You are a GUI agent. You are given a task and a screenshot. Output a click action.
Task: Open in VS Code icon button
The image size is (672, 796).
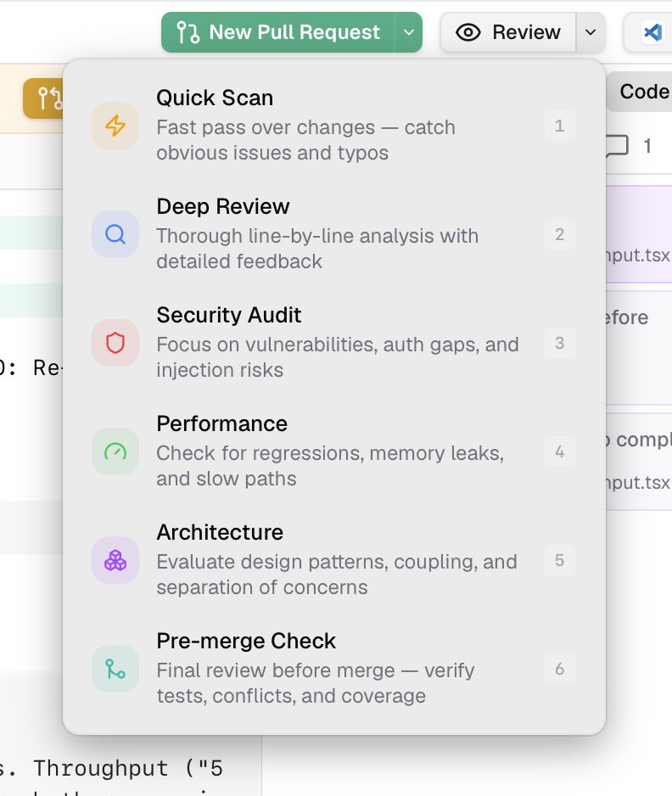652,32
